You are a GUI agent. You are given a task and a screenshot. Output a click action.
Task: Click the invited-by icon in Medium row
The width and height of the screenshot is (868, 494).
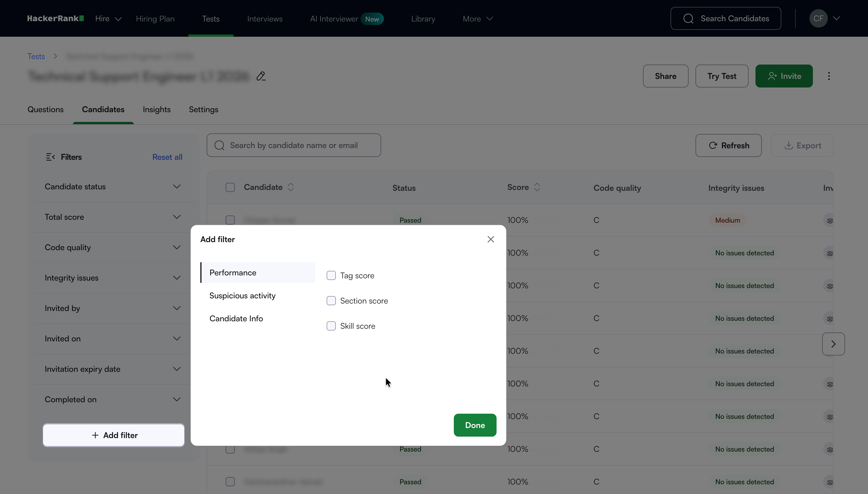(x=830, y=220)
